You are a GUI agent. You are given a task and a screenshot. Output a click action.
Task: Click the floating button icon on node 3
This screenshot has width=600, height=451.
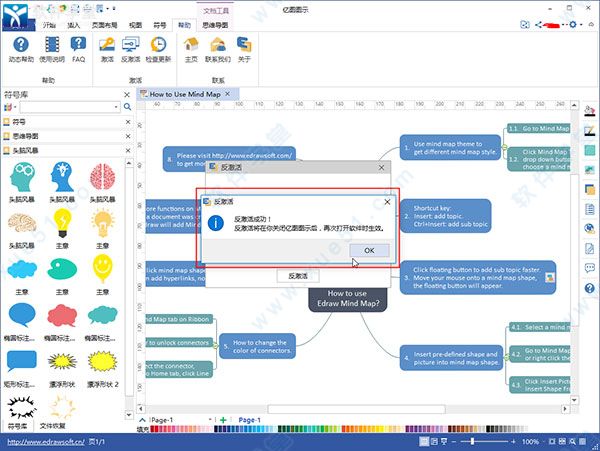(550, 277)
